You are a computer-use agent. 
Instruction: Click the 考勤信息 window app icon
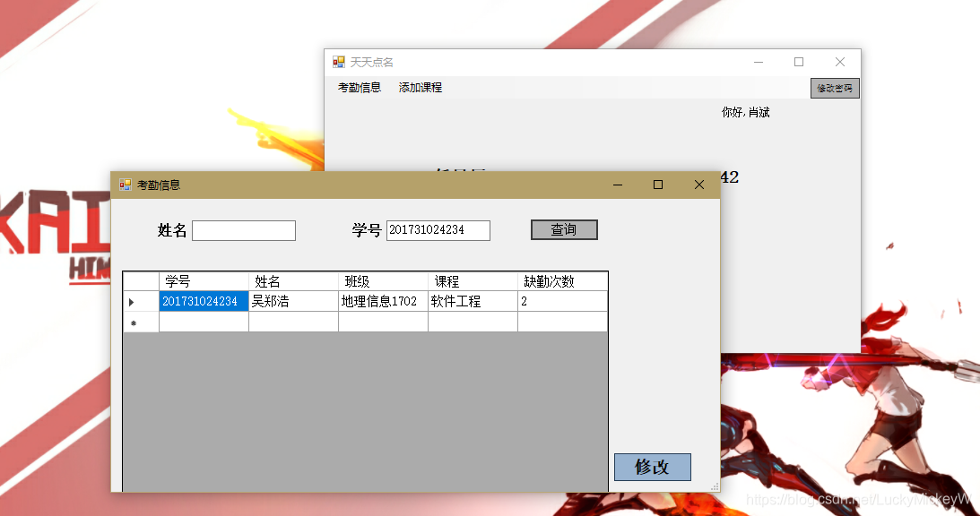(x=125, y=185)
